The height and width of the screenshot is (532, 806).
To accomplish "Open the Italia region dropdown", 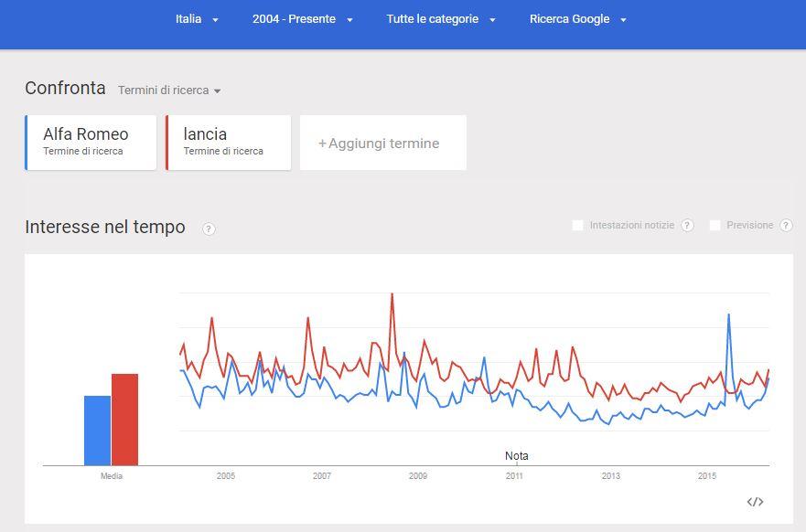I will click(197, 19).
